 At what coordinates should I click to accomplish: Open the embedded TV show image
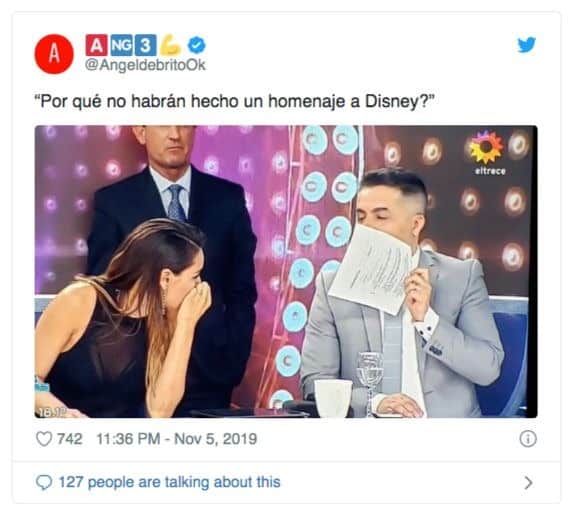click(286, 272)
